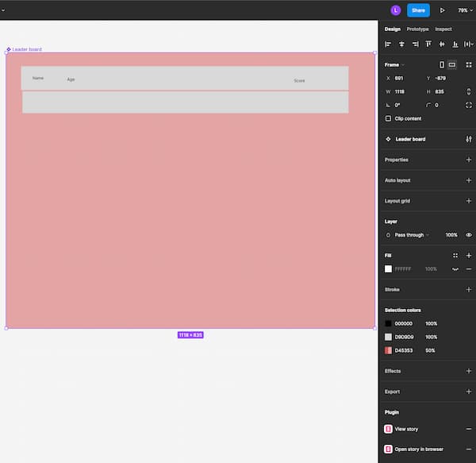Image resolution: width=476 pixels, height=463 pixels.
Task: Set frame to portrait orientation
Action: [442, 64]
